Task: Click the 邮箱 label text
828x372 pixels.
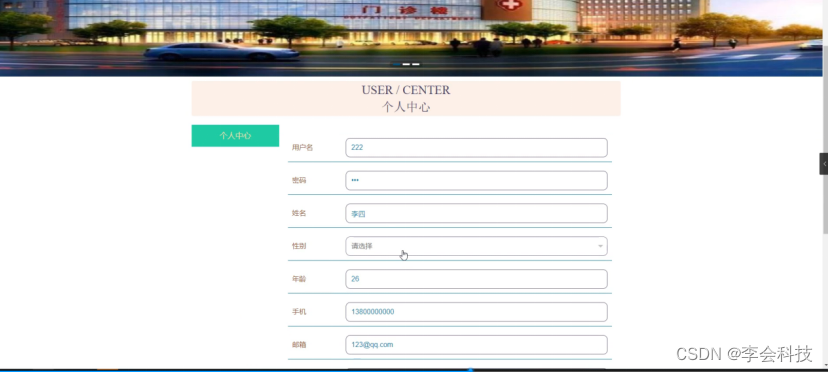Action: click(x=299, y=345)
